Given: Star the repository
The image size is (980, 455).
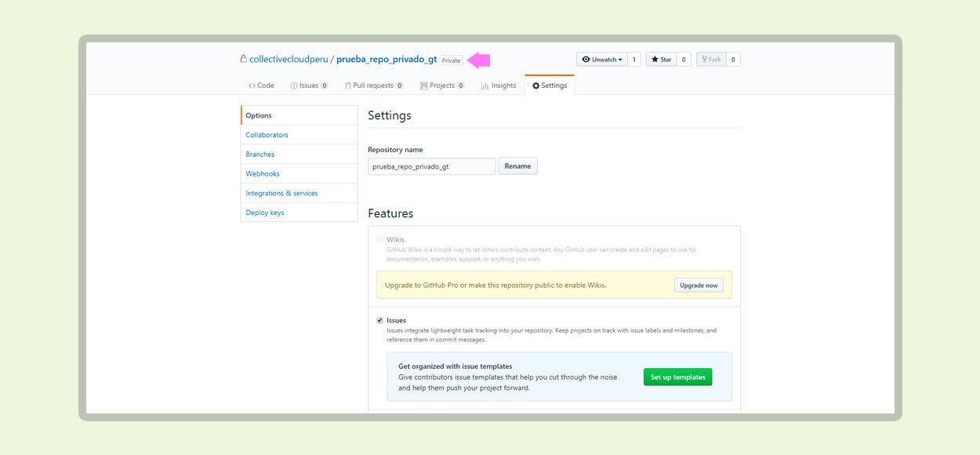Looking at the screenshot, I should (661, 60).
